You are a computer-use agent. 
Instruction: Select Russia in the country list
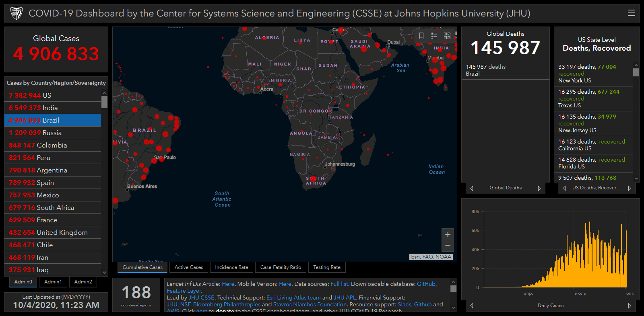click(53, 133)
